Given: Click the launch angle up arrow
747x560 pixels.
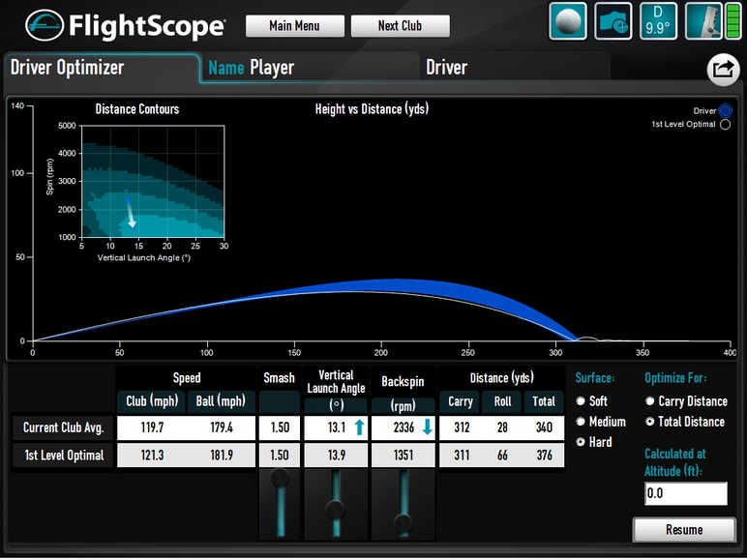Looking at the screenshot, I should tap(359, 427).
